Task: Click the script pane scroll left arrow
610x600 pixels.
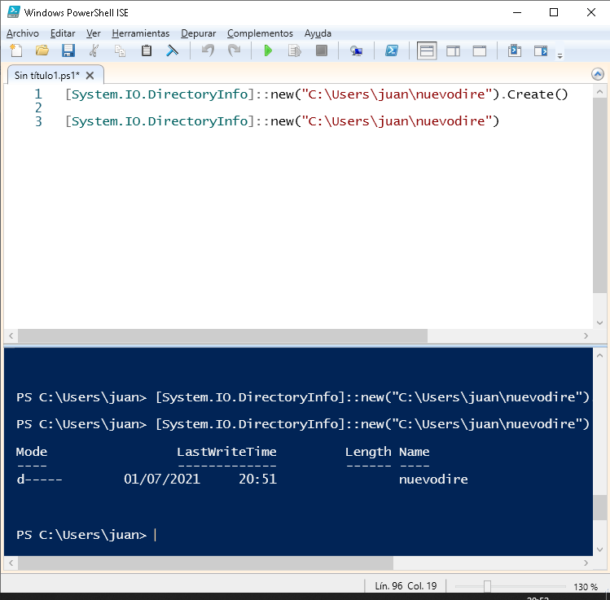Action: (11, 335)
